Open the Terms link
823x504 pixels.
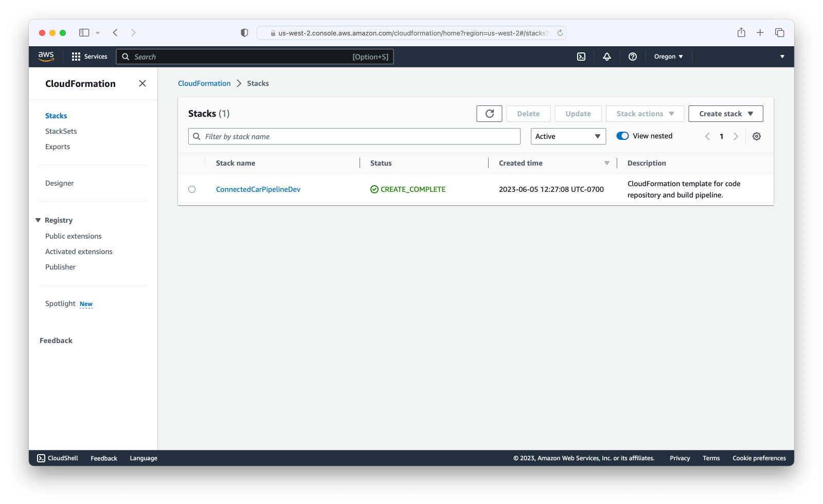click(711, 458)
